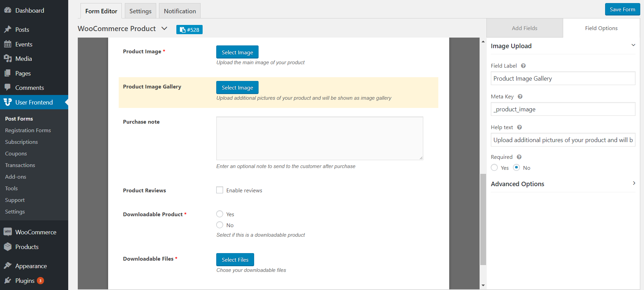
Task: Click the WooCommerce woo icon
Action: coord(8,232)
